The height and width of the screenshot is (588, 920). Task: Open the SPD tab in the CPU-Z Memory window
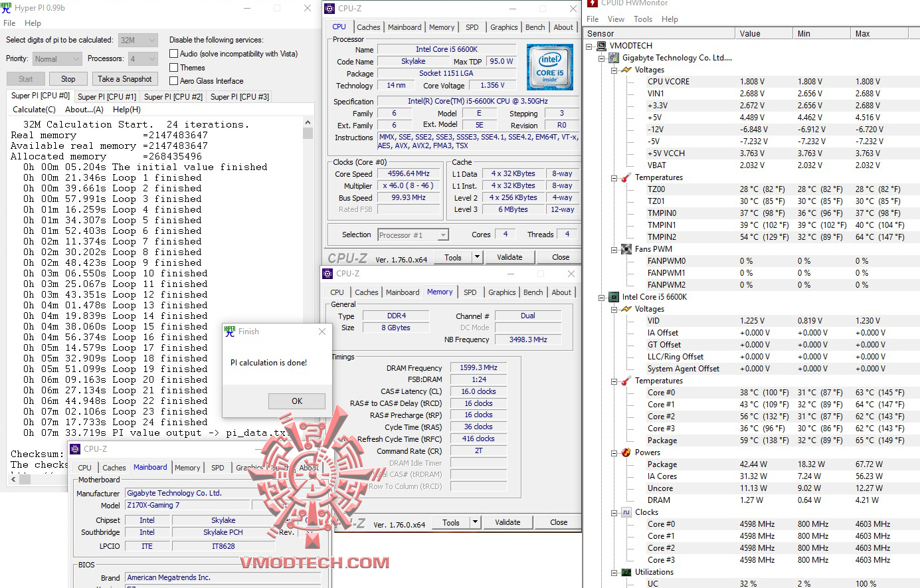470,292
